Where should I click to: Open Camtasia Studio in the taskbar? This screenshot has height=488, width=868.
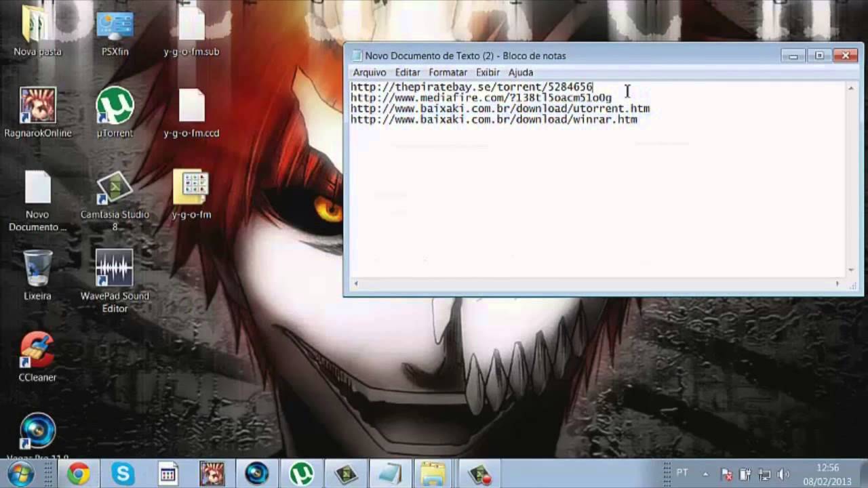pos(346,474)
